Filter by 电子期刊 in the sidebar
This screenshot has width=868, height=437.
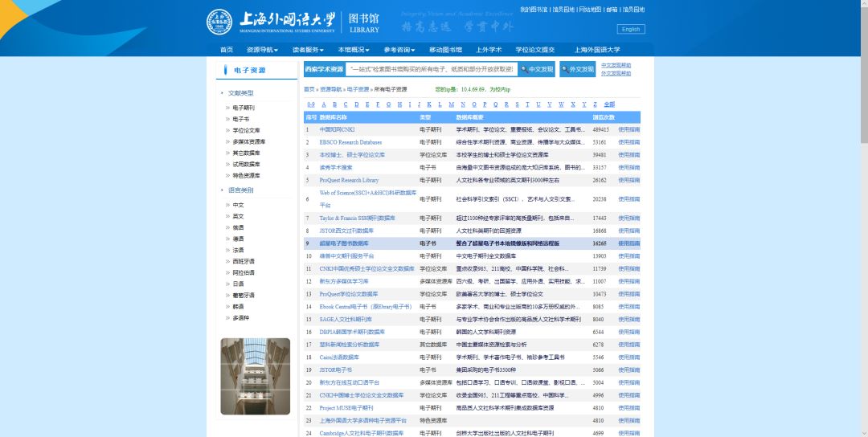pos(244,108)
